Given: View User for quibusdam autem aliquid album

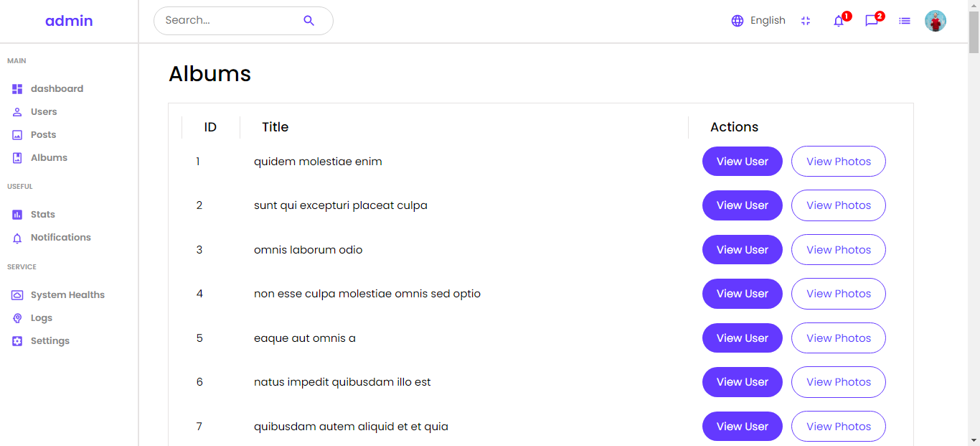Looking at the screenshot, I should (743, 427).
